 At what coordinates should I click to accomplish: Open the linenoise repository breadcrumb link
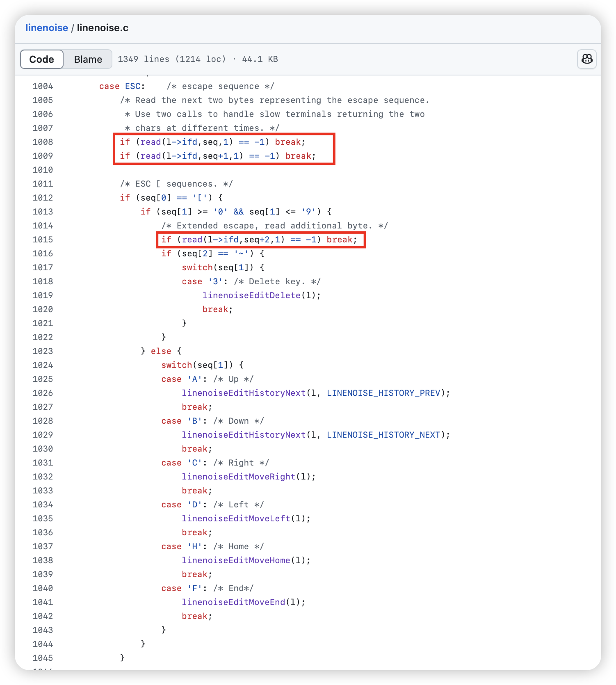47,28
